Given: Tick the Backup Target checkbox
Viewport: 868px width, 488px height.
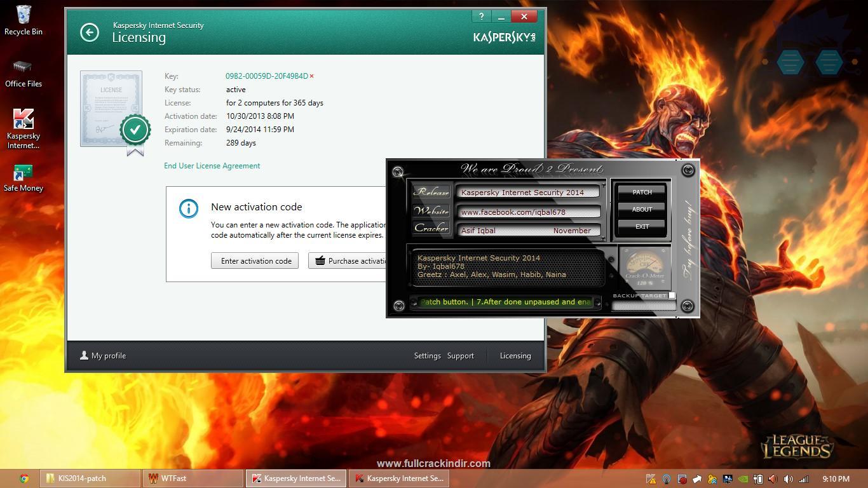Looking at the screenshot, I should [672, 295].
